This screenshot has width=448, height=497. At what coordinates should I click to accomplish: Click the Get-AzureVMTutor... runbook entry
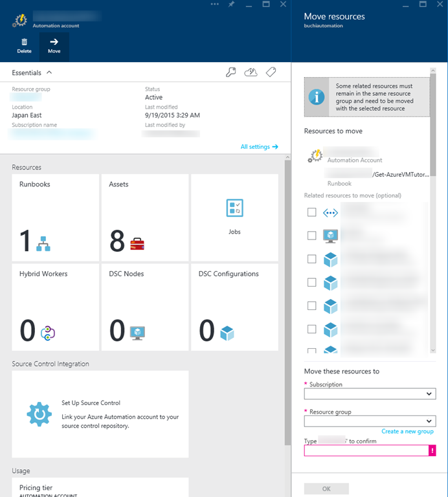(377, 178)
